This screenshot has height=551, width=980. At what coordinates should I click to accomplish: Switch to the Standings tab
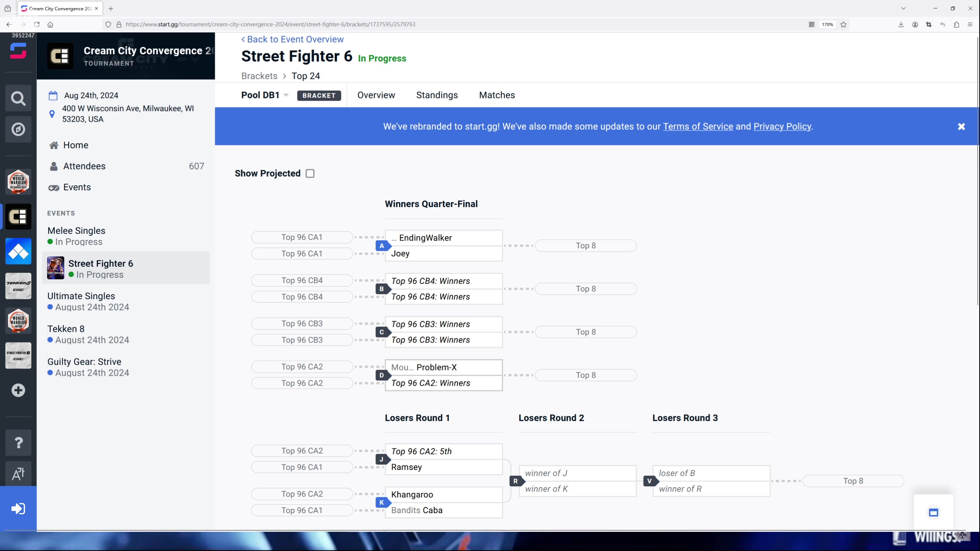click(437, 95)
